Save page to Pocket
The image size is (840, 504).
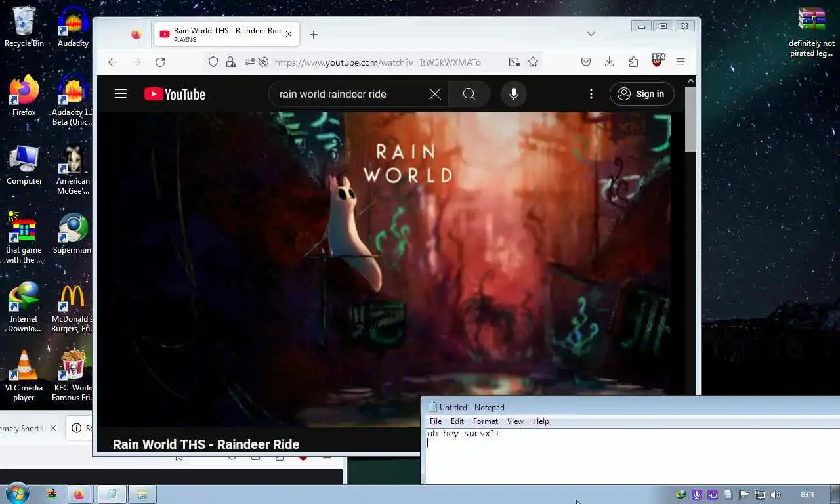coord(586,62)
